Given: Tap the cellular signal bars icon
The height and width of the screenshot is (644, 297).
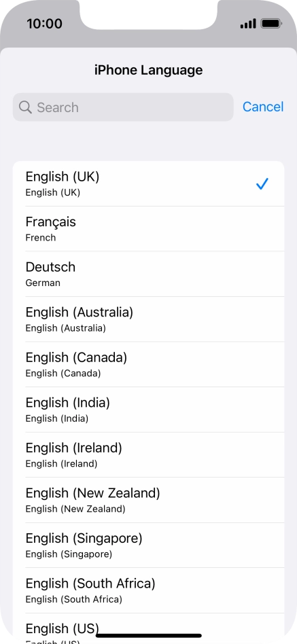Looking at the screenshot, I should click(248, 23).
